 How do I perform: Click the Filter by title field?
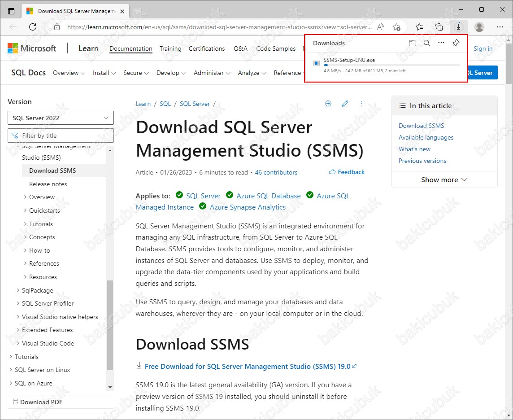(61, 136)
